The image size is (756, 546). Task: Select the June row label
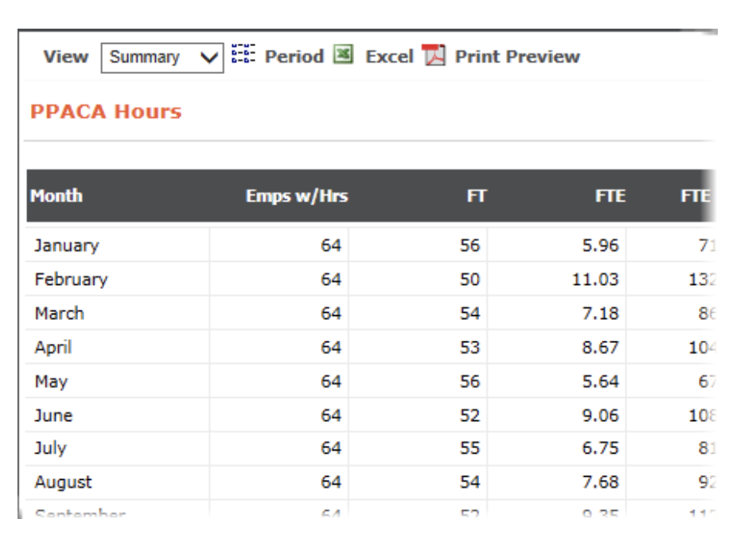tap(53, 415)
